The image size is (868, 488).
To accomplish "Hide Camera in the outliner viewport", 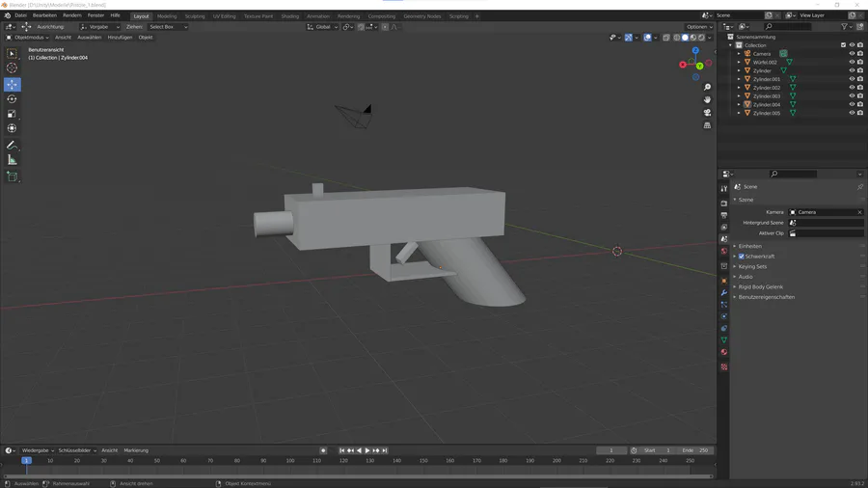I will pos(852,54).
